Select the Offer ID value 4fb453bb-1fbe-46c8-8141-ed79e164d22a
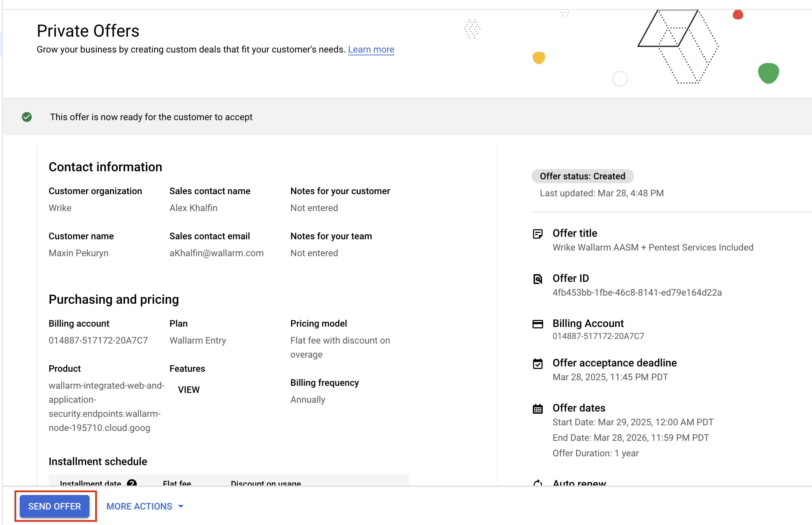The image size is (812, 525). point(637,292)
